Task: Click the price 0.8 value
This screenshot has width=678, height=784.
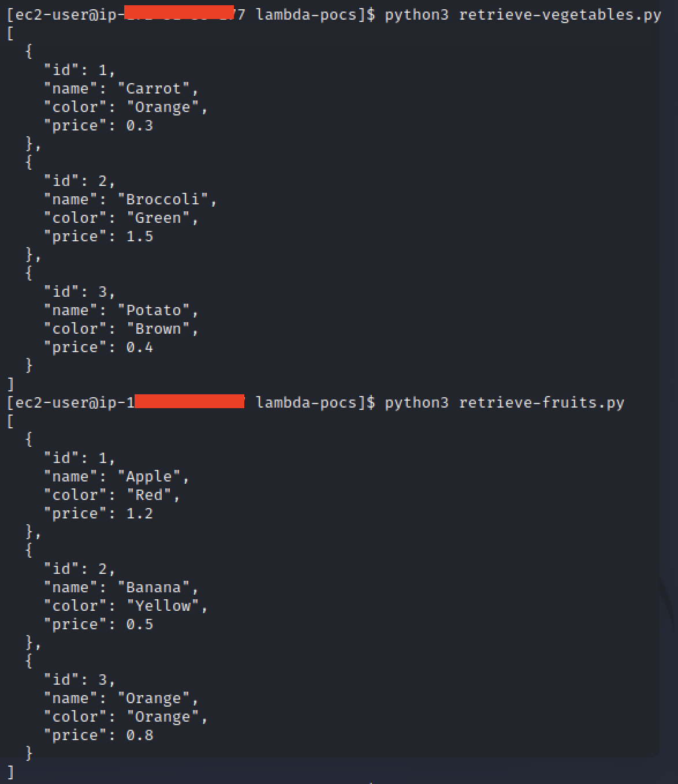Action: click(140, 735)
